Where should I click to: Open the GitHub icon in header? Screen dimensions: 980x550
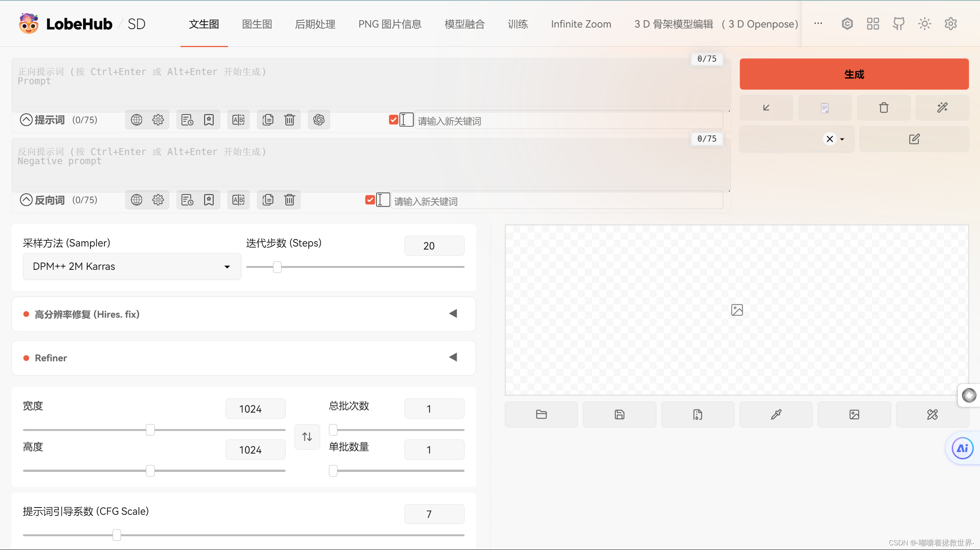898,24
